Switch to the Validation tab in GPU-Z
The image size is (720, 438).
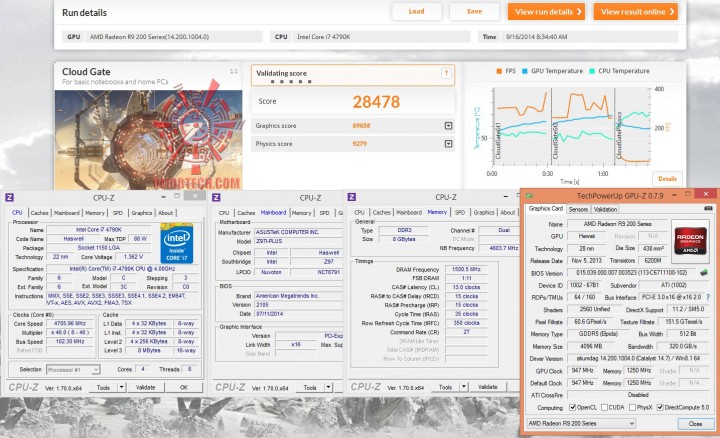click(605, 209)
